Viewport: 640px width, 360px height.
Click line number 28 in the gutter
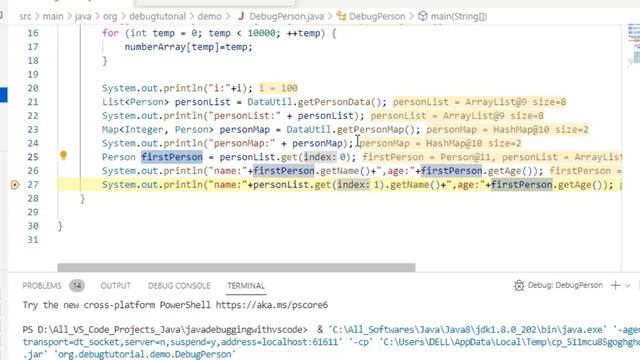[x=33, y=198]
